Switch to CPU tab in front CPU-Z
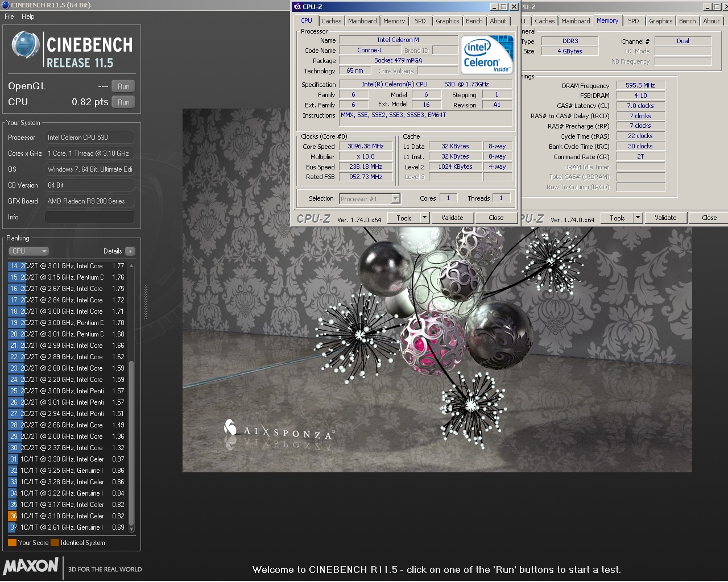Viewport: 728px width, 582px height. (306, 20)
